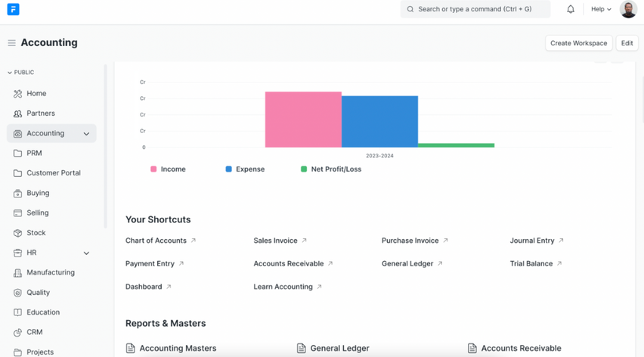
Task: Expand the Accounting sidebar chevron
Action: coord(86,134)
